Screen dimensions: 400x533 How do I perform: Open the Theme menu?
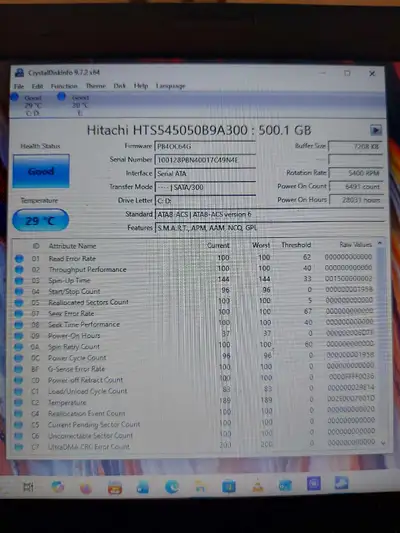click(x=96, y=86)
